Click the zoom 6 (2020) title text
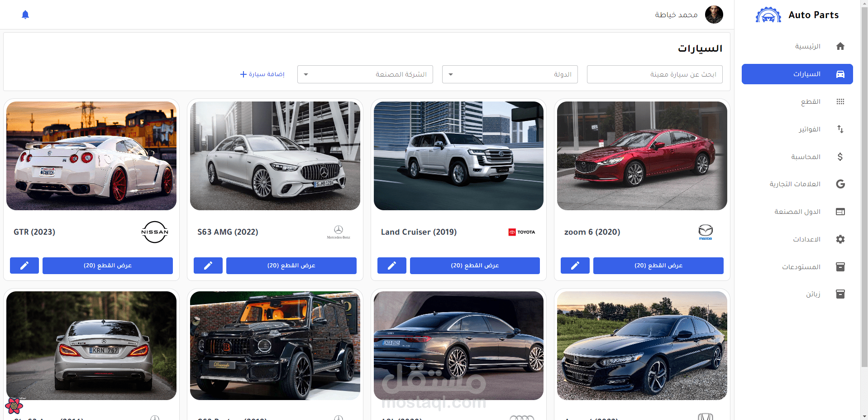Image resolution: width=868 pixels, height=420 pixels. point(592,232)
